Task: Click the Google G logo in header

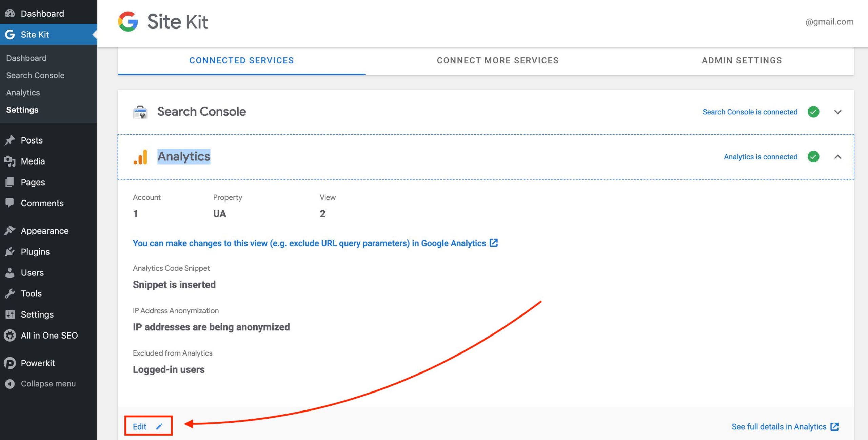Action: 128,21
